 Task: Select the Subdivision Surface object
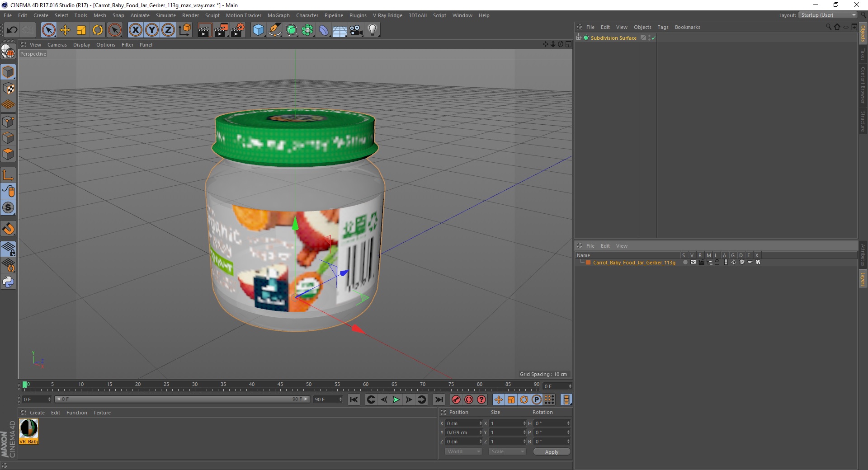[x=613, y=38]
